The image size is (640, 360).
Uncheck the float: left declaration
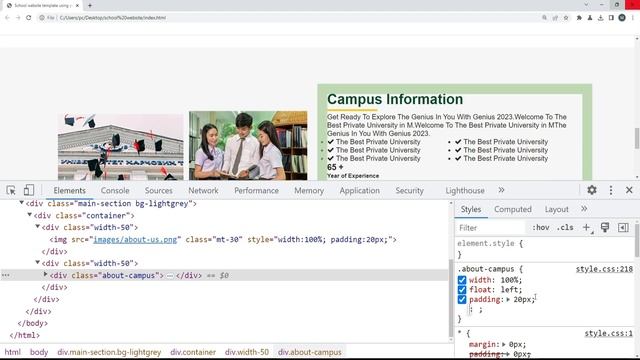[462, 290]
